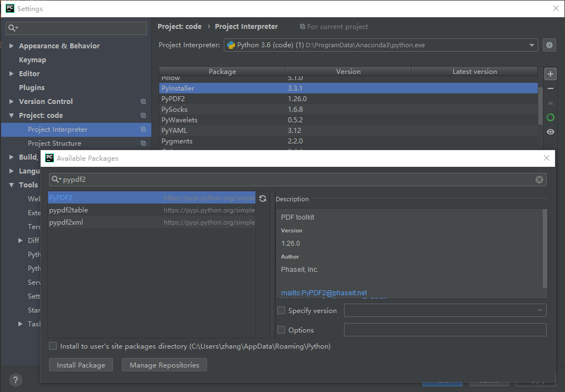Click the Install Package button
Image resolution: width=565 pixels, height=392 pixels.
81,365
